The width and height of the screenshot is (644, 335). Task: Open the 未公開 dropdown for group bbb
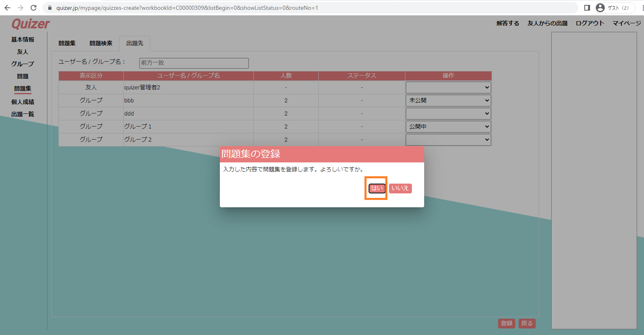click(x=448, y=100)
